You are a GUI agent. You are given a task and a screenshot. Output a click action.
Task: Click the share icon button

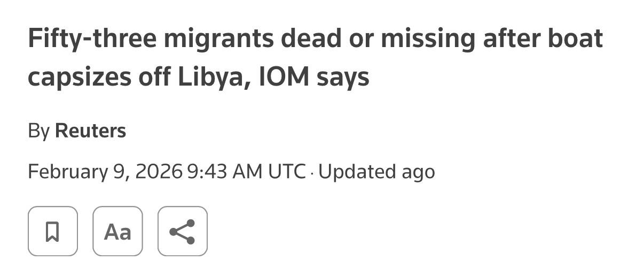182,231
